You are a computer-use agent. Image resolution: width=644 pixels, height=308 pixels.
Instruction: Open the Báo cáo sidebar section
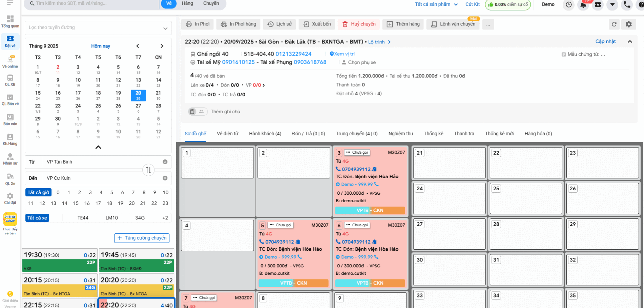click(x=10, y=119)
